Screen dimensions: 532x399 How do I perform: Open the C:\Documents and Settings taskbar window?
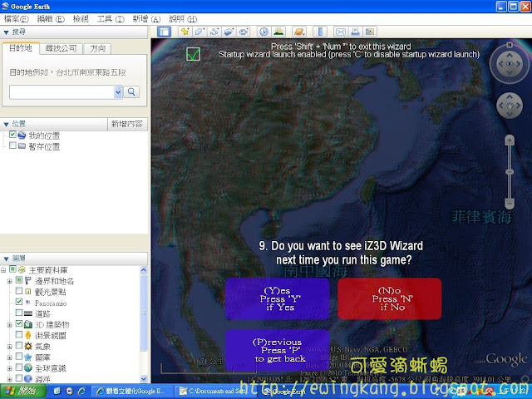tap(217, 392)
